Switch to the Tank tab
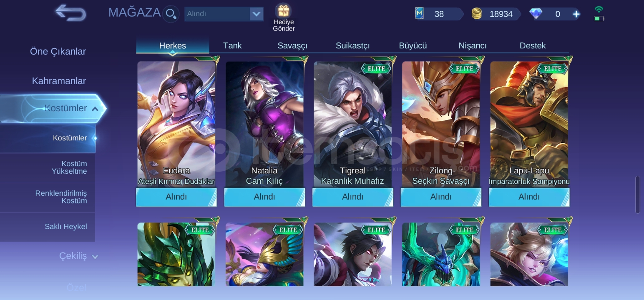The height and width of the screenshot is (300, 644). (x=232, y=45)
